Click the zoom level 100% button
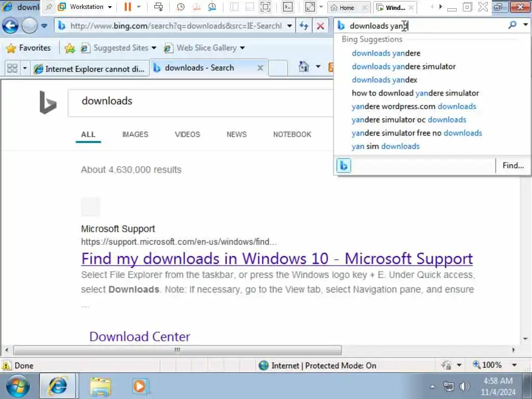 click(487, 365)
